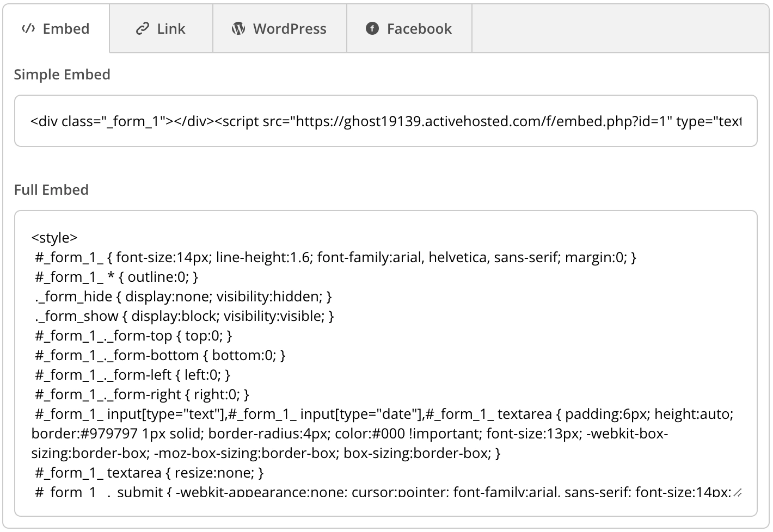This screenshot has width=773, height=532.
Task: Open the Link tab
Action: [x=161, y=29]
